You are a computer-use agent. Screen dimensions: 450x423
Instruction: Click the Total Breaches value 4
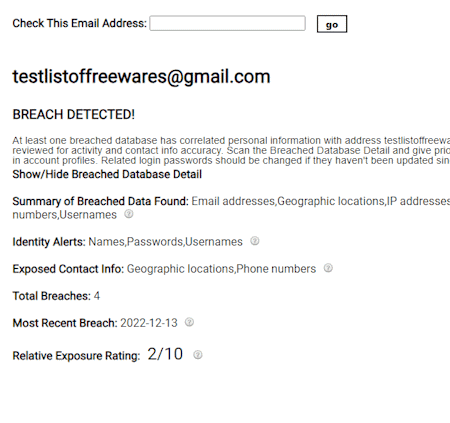coord(97,296)
